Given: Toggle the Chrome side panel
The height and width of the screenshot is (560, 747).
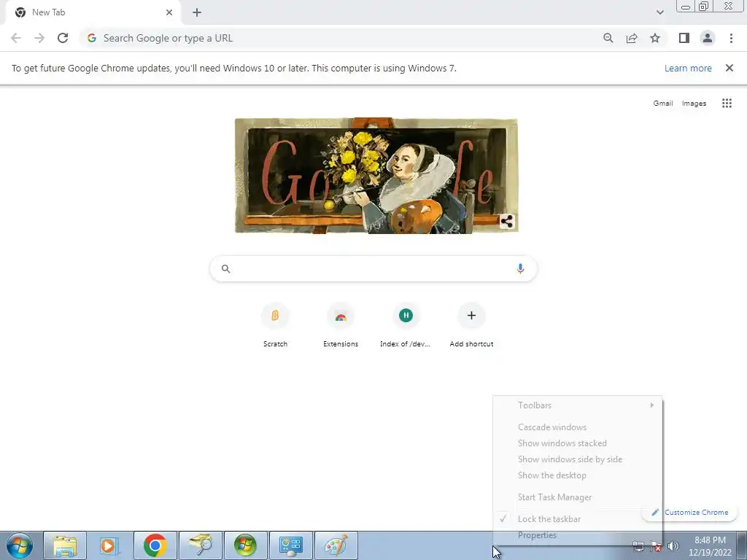Looking at the screenshot, I should point(684,38).
